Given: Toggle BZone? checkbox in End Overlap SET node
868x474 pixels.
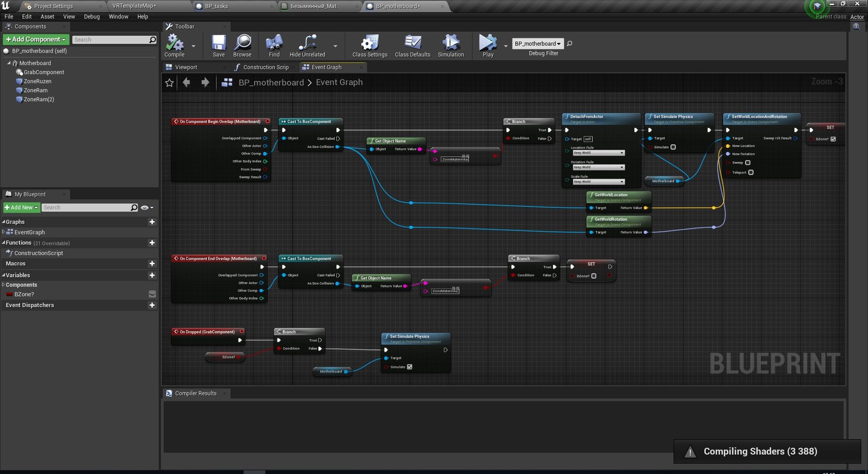Looking at the screenshot, I should (x=594, y=276).
